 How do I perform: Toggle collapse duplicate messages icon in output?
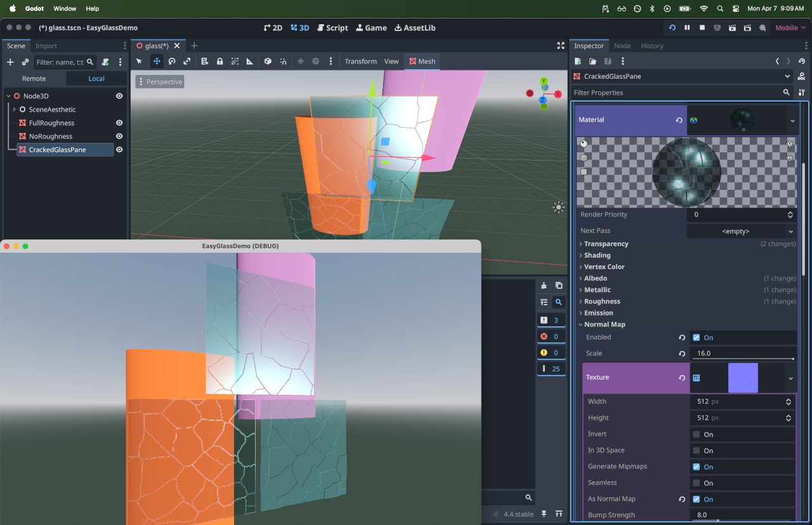pyautogui.click(x=544, y=302)
